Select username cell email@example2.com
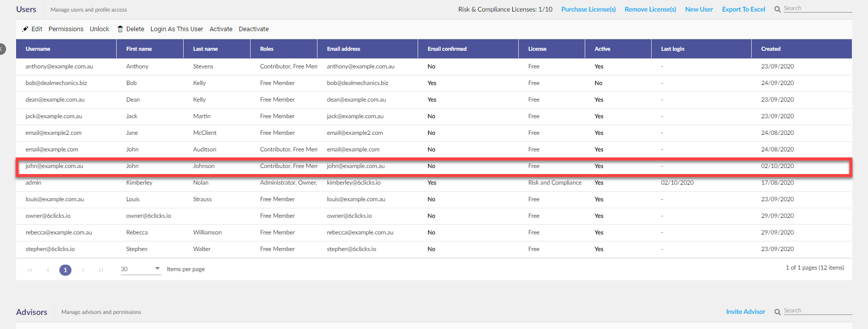The width and height of the screenshot is (868, 329). pos(53,133)
